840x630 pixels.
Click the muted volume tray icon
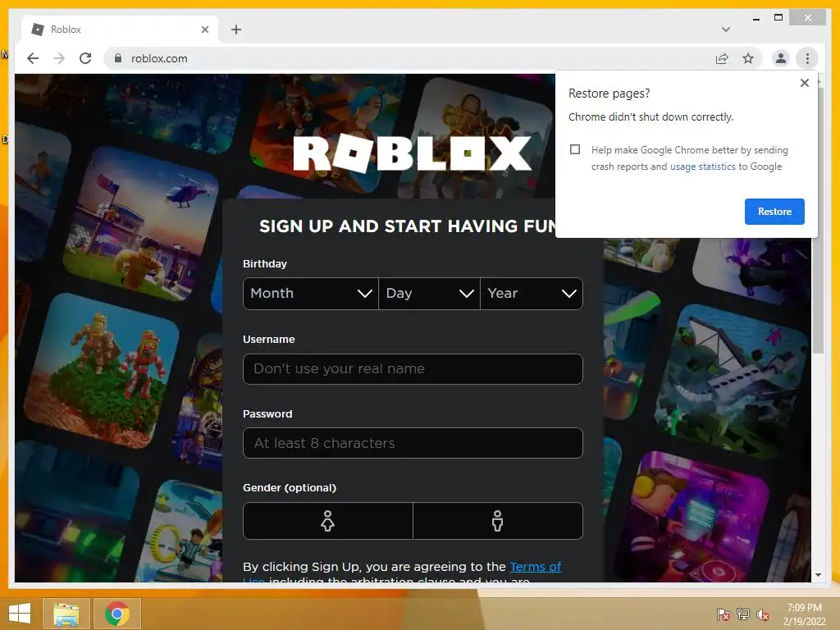click(x=762, y=614)
